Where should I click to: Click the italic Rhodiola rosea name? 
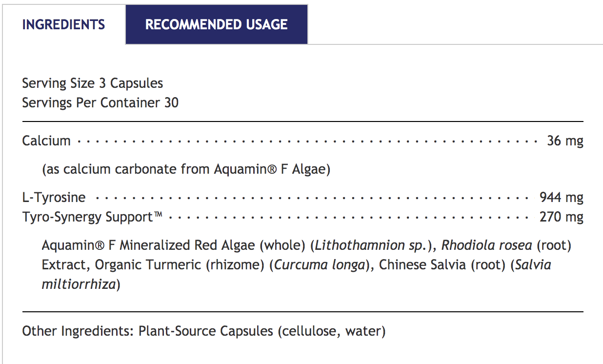point(487,245)
